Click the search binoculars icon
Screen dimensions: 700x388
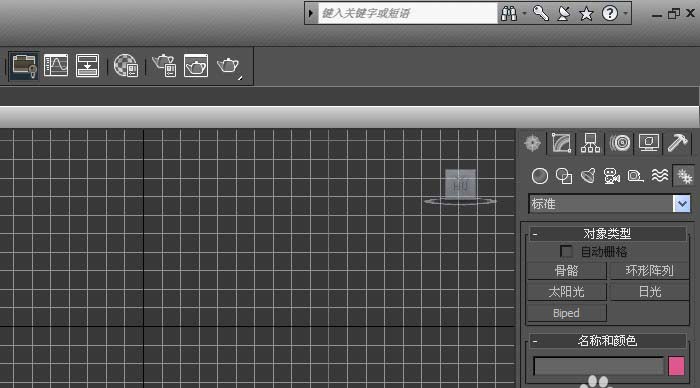[509, 13]
